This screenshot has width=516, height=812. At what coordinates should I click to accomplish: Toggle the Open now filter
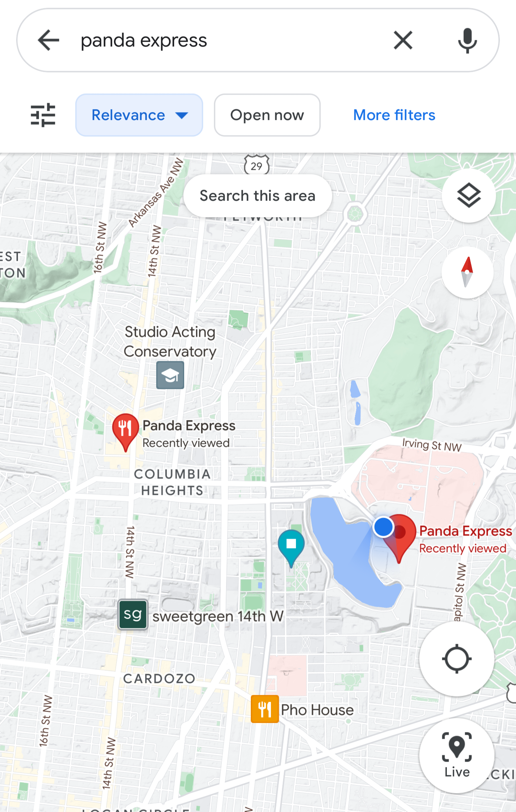[x=267, y=115]
